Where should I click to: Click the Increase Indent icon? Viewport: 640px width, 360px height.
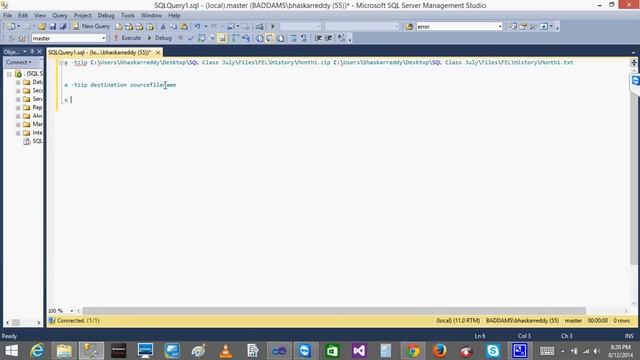(x=329, y=38)
